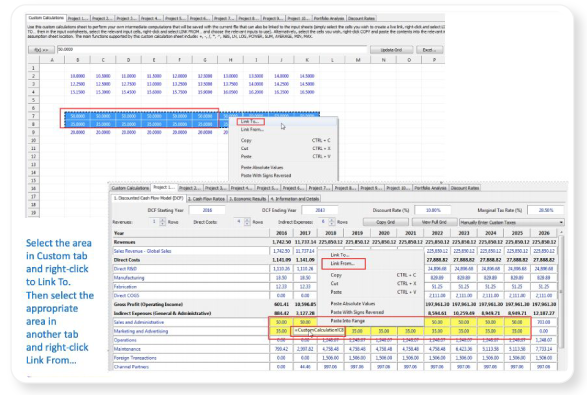Image resolution: width=587 pixels, height=395 pixels.
Task: Select column B header in the spreadsheet
Action: (77, 60)
